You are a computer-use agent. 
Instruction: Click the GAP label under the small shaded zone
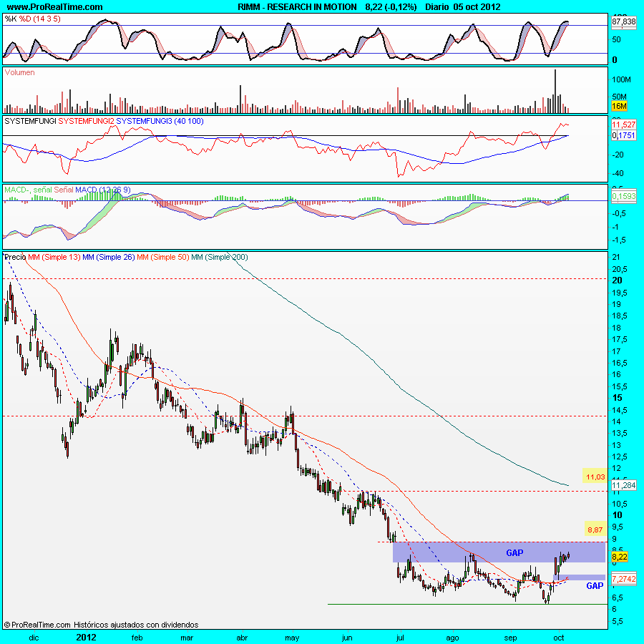pyautogui.click(x=595, y=585)
